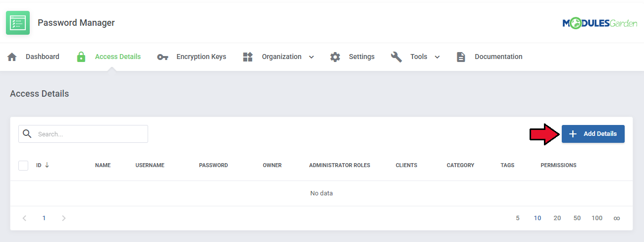Screen dimensions: 644x242
Task: Click the ModulesGarden logo
Action: coord(599,23)
